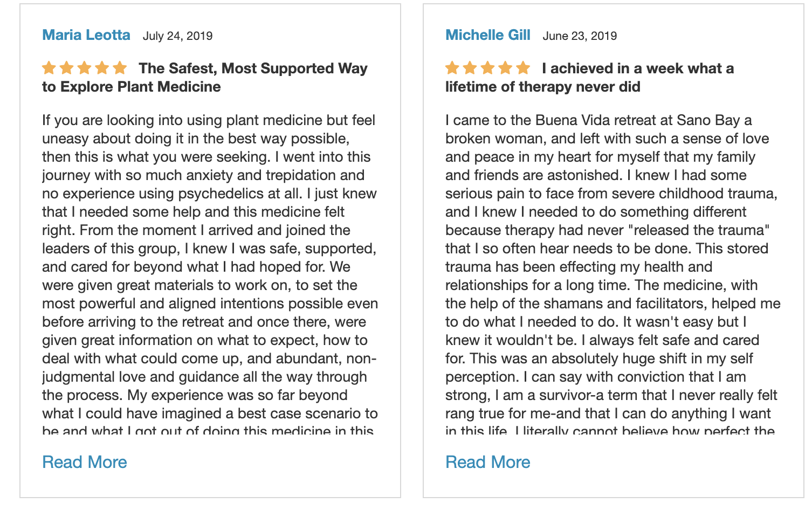Click the July 24, 2019 review date

coord(177,36)
